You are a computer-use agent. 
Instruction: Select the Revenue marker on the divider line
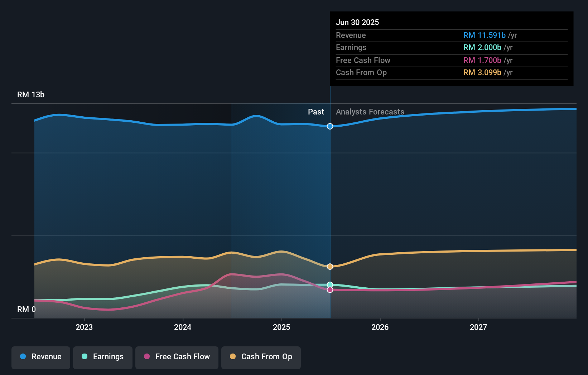point(330,126)
